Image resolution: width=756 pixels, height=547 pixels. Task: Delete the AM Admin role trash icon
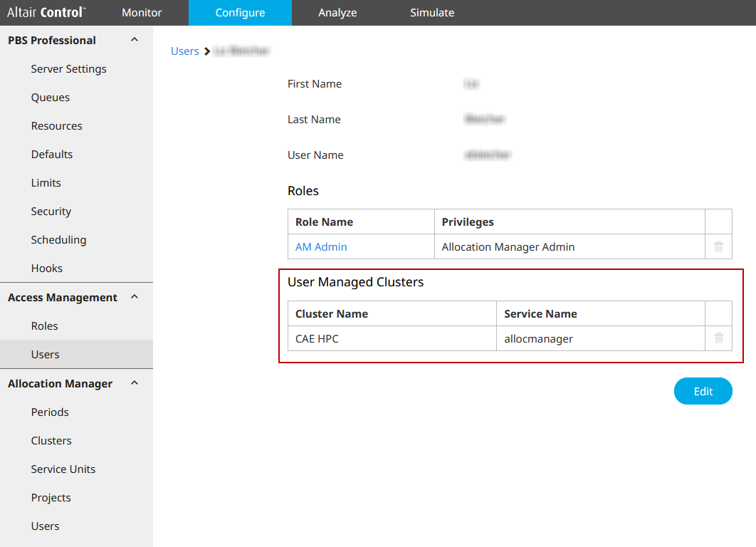718,246
